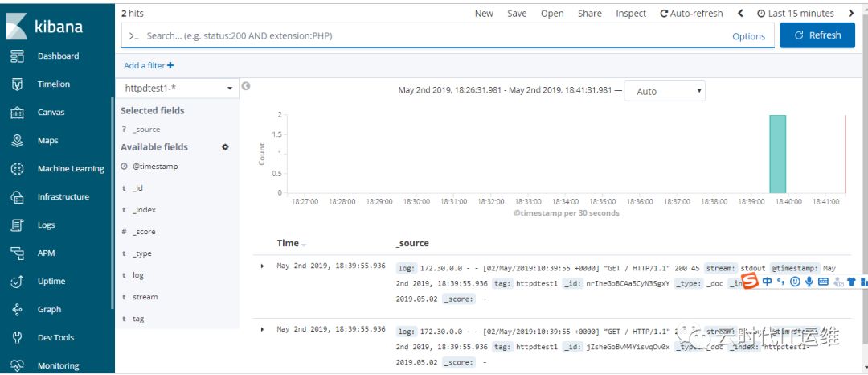The height and width of the screenshot is (375, 868).
Task: Open Available fields settings gear
Action: (x=225, y=147)
